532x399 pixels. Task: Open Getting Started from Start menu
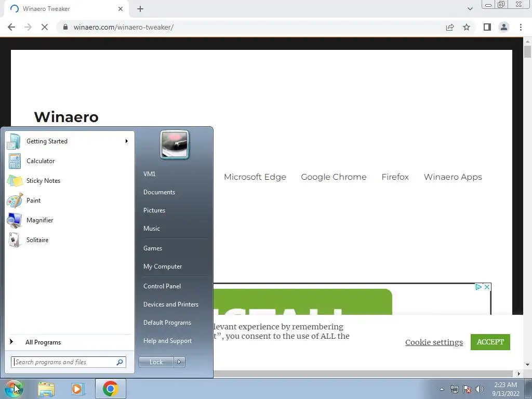click(69, 141)
